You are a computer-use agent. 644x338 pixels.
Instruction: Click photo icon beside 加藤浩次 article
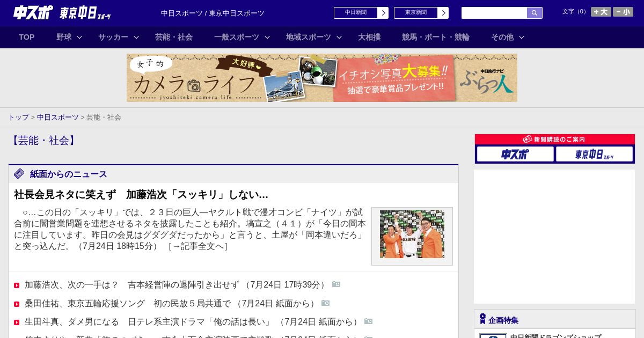tap(336, 284)
